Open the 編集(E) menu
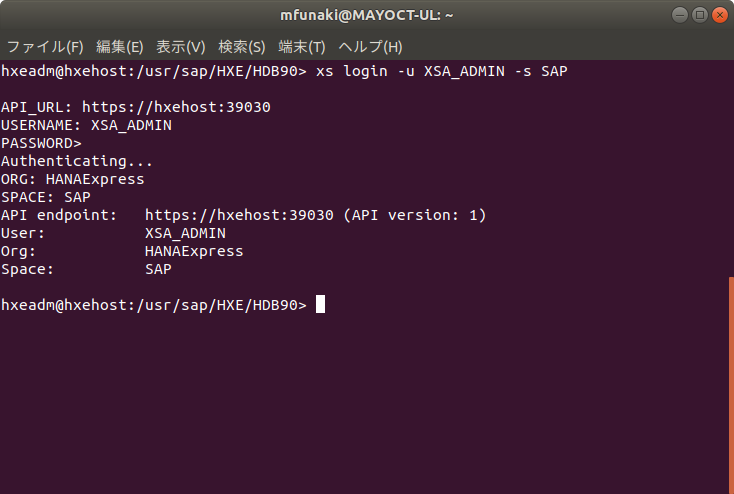Image resolution: width=734 pixels, height=494 pixels. [120, 47]
